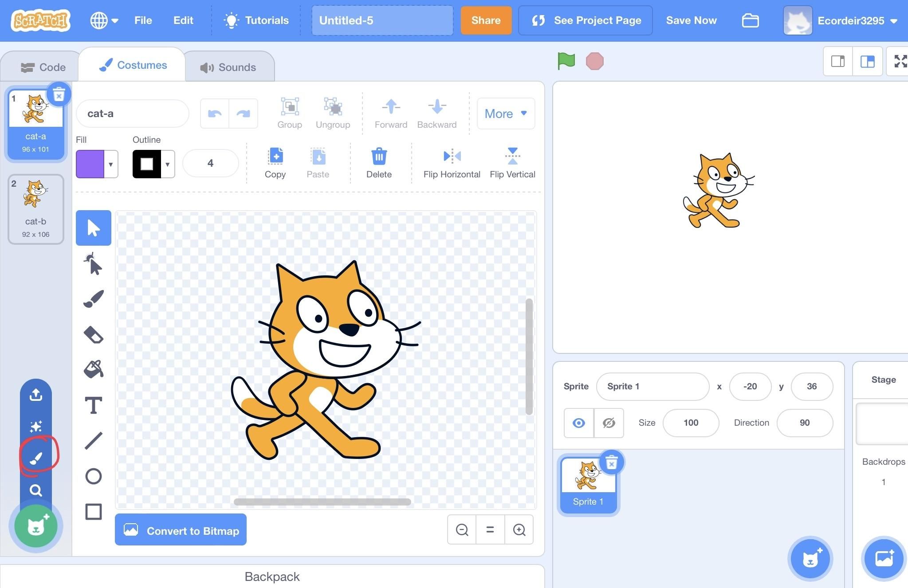Click the Share button
This screenshot has width=908, height=588.
485,20
